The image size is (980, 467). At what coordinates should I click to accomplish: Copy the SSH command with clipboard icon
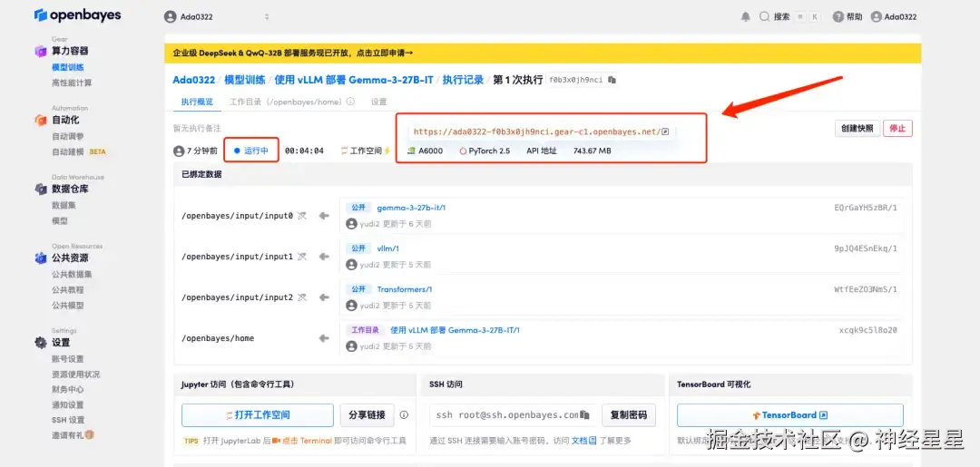click(x=584, y=414)
